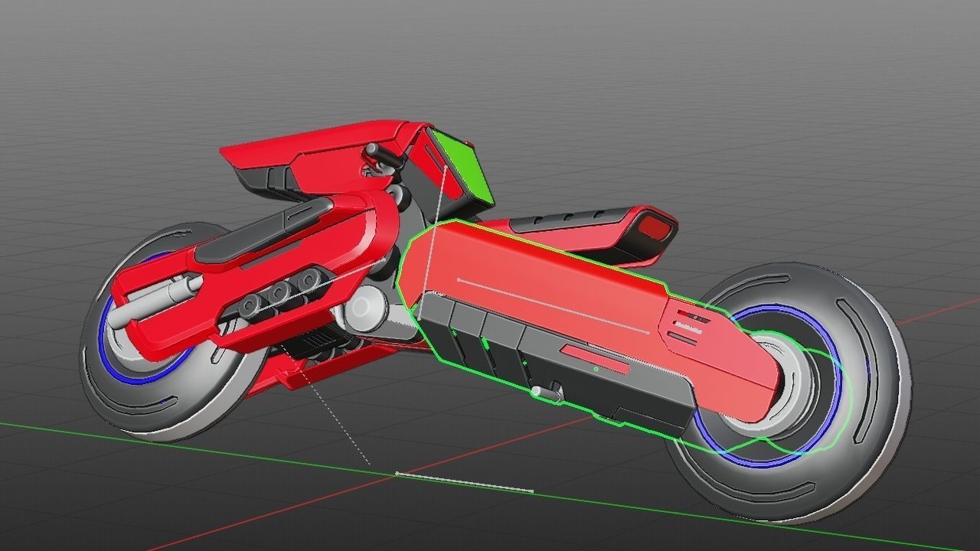
Task: Select the three black cylinders on the front fork
Action: [280, 294]
